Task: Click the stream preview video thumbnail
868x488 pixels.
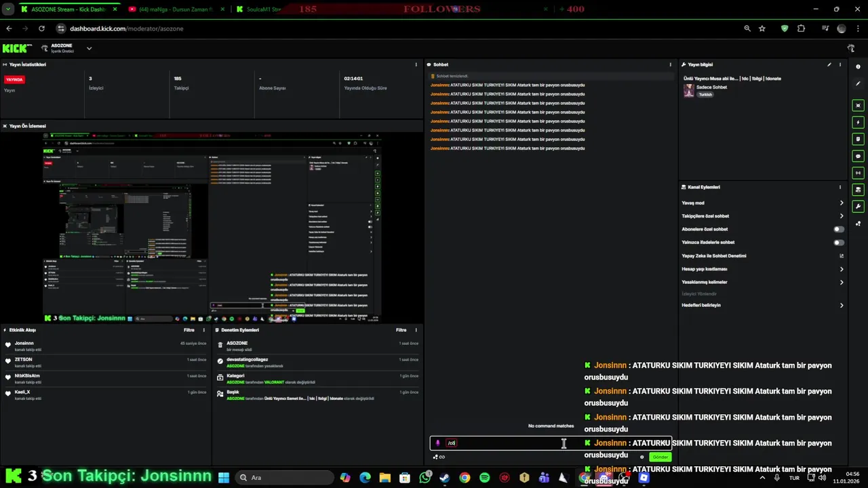Action: pos(212,228)
